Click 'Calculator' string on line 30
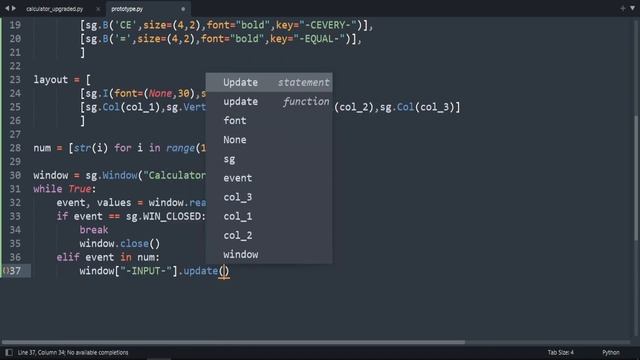Viewport: 640px width, 360px height. point(175,176)
